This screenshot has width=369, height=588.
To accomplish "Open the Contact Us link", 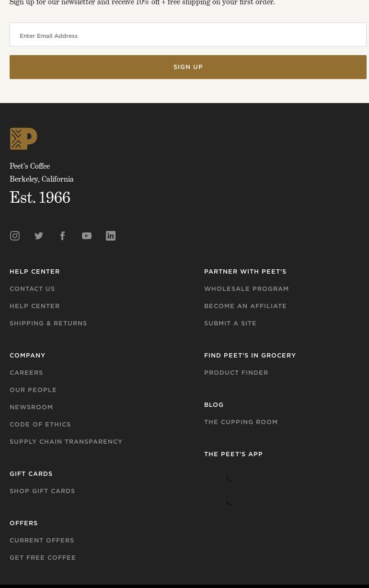I will point(32,288).
